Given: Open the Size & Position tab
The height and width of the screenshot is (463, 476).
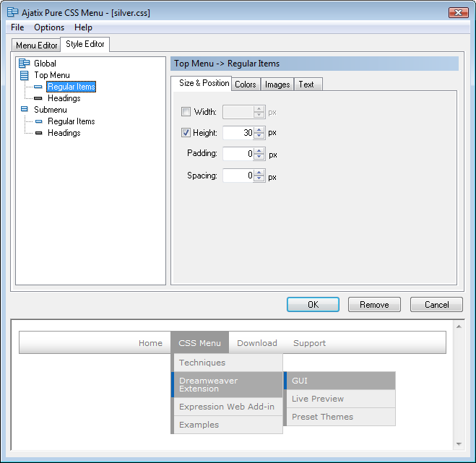Looking at the screenshot, I should 202,83.
